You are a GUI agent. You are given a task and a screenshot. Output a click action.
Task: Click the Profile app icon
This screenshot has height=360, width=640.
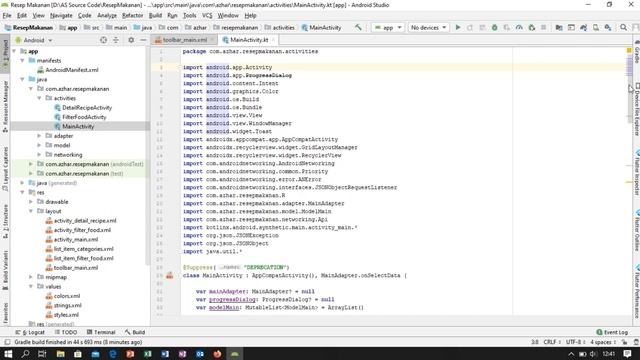coord(519,27)
